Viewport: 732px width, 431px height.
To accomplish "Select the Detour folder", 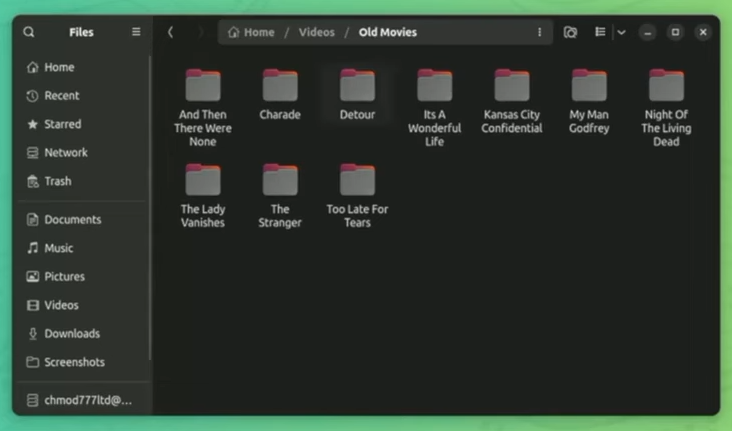I will pyautogui.click(x=357, y=95).
